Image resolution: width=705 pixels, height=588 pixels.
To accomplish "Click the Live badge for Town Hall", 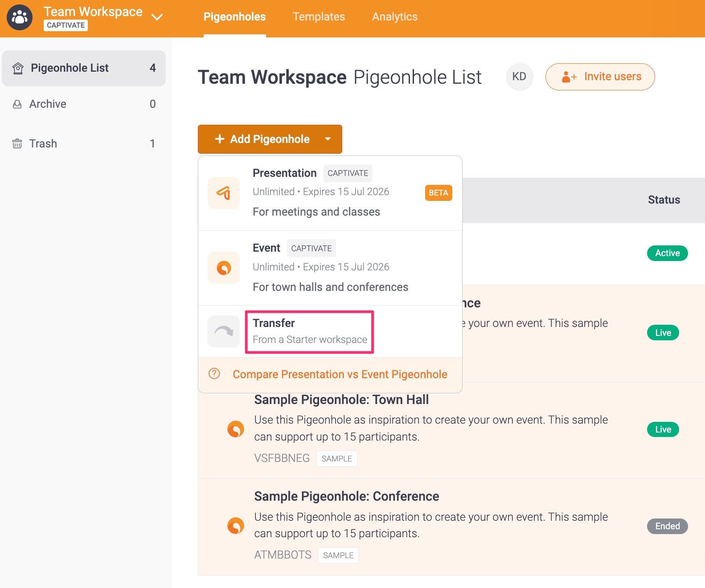I will pos(663,429).
